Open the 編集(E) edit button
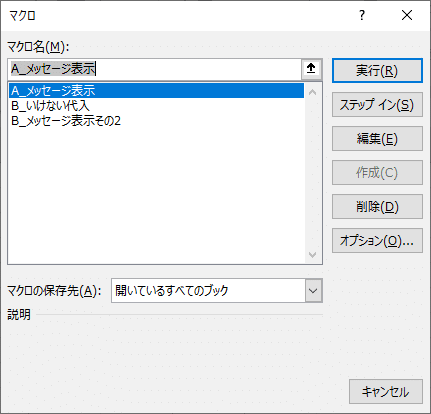Image resolution: width=431 pixels, height=414 pixels. point(377,139)
